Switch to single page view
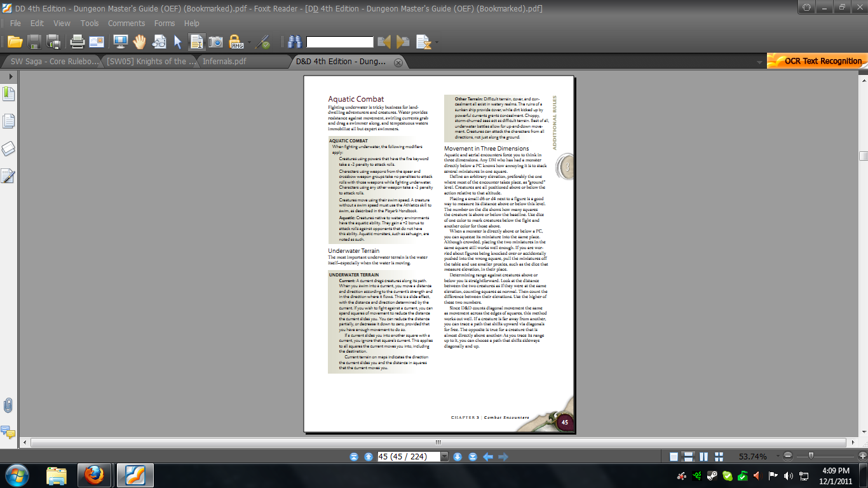 pyautogui.click(x=674, y=456)
